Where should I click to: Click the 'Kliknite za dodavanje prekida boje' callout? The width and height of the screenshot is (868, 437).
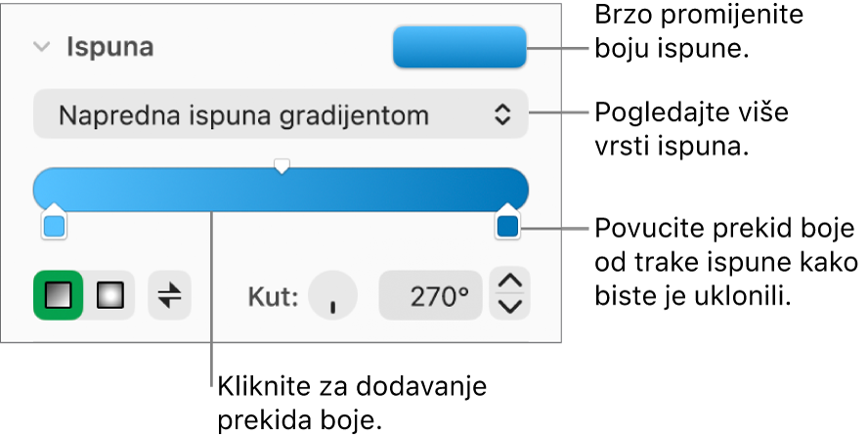pos(352,404)
